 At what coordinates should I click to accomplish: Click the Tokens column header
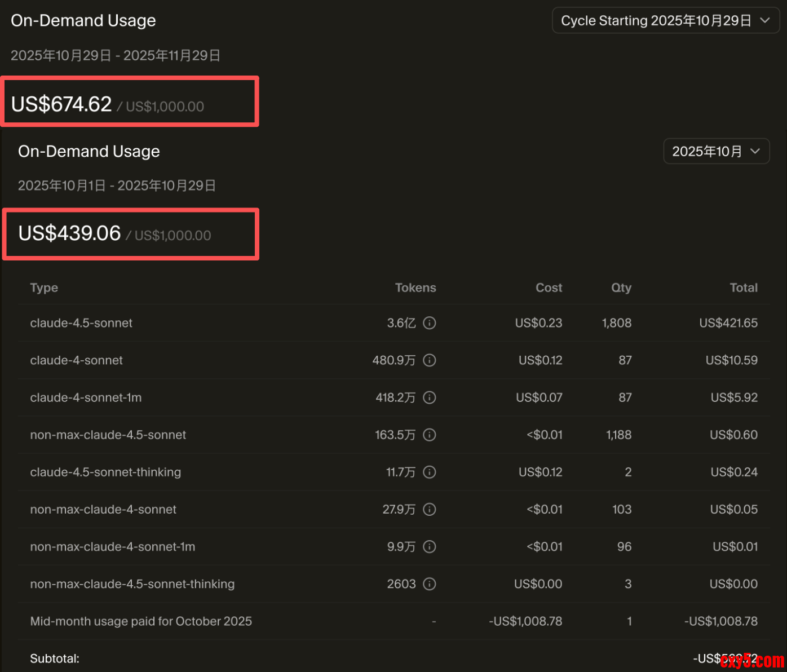click(415, 288)
